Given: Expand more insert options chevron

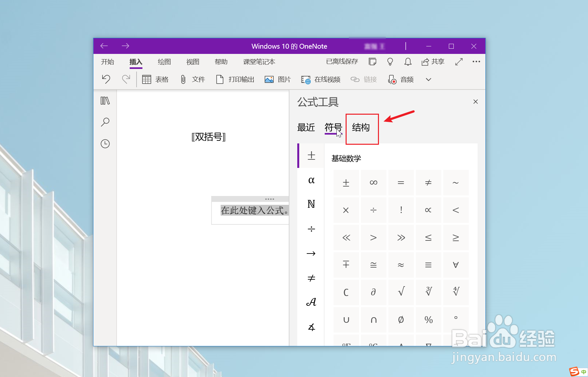Looking at the screenshot, I should pos(429,79).
